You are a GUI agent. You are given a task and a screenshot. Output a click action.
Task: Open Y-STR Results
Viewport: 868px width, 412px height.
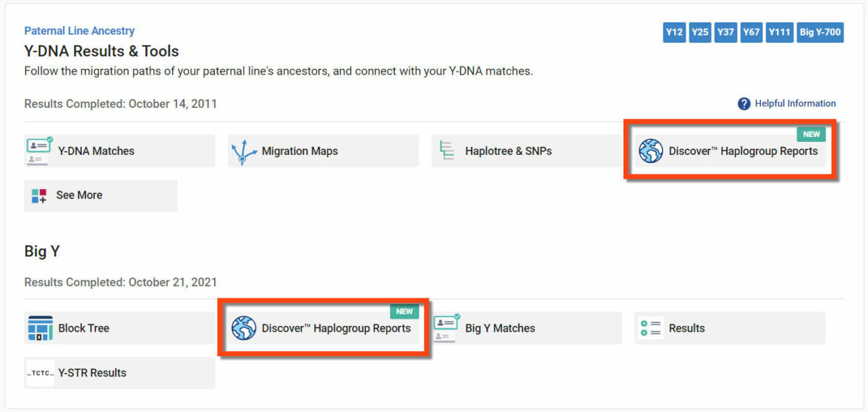(119, 373)
